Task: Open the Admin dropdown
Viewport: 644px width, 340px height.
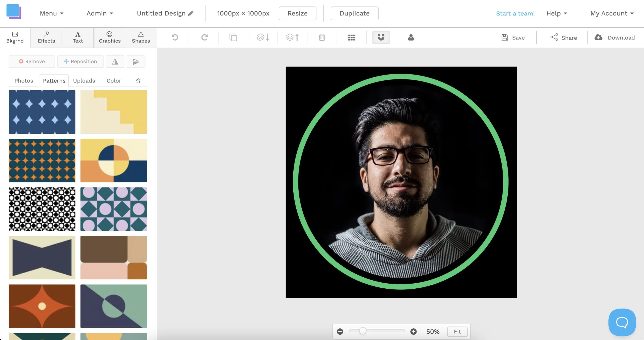Action: click(100, 13)
